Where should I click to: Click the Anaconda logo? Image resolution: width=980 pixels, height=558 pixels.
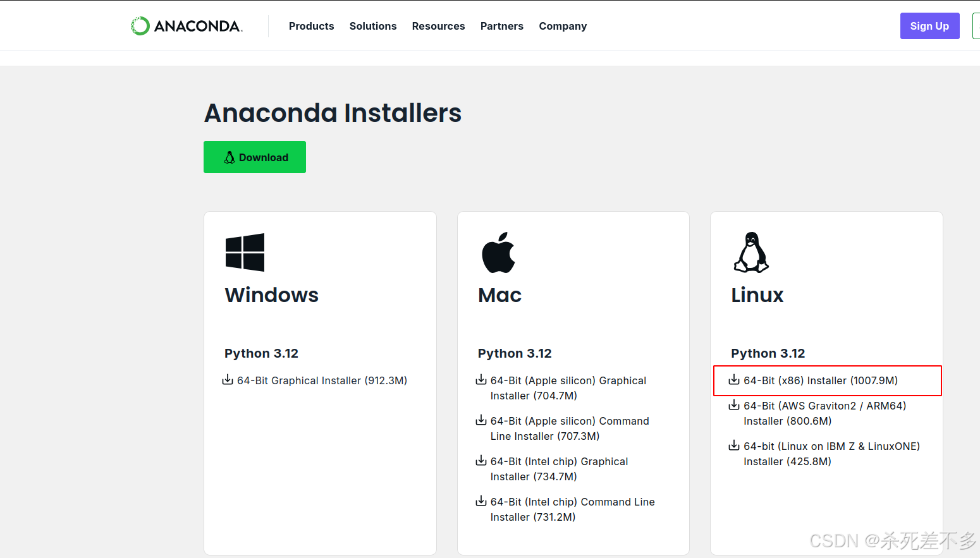[187, 26]
